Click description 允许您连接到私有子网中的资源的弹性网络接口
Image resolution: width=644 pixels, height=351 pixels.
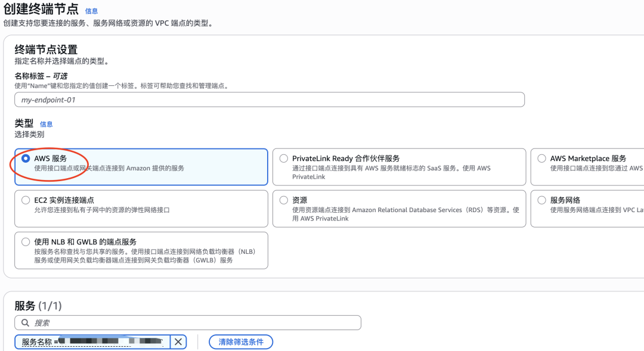tap(102, 210)
